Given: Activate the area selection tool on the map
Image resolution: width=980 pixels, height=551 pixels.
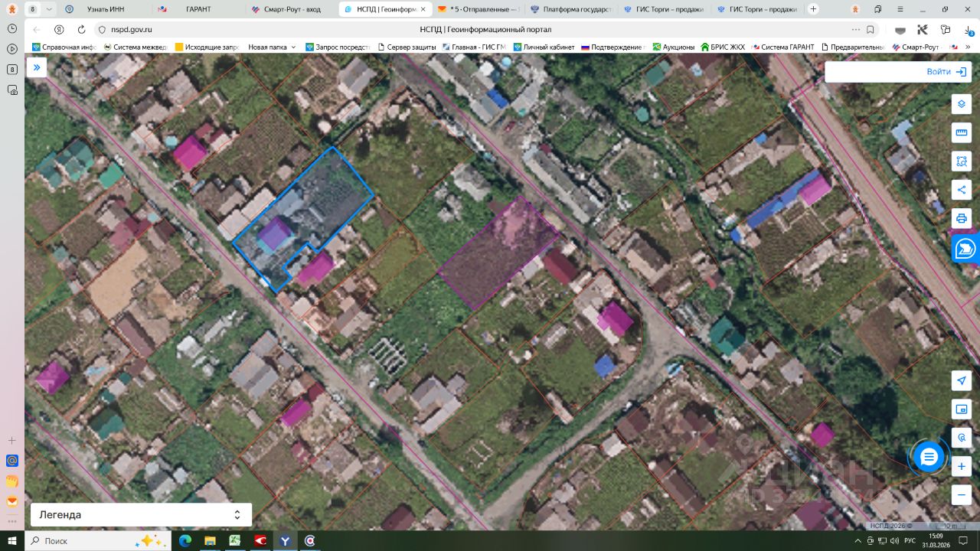Looking at the screenshot, I should coord(962,161).
